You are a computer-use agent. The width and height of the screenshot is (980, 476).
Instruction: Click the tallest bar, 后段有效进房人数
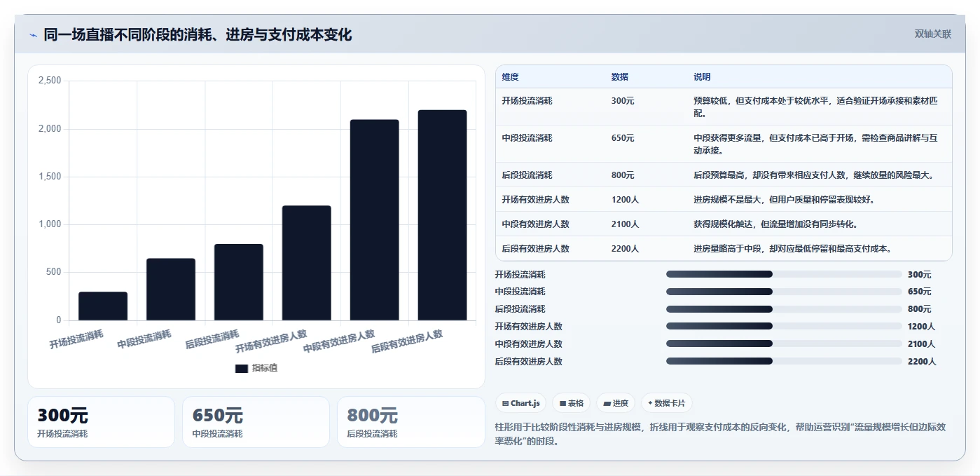tap(442, 215)
